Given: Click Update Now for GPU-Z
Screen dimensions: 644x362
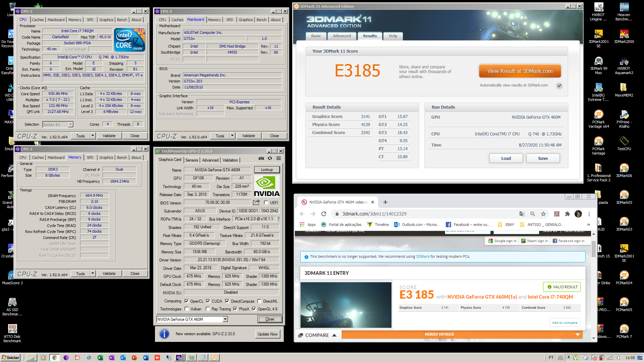Looking at the screenshot, I should click(x=267, y=334).
